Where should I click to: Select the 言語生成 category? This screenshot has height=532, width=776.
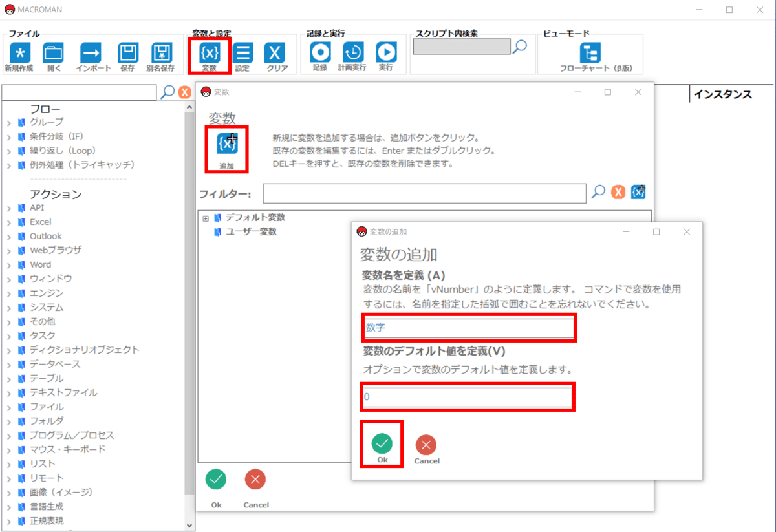[47, 506]
